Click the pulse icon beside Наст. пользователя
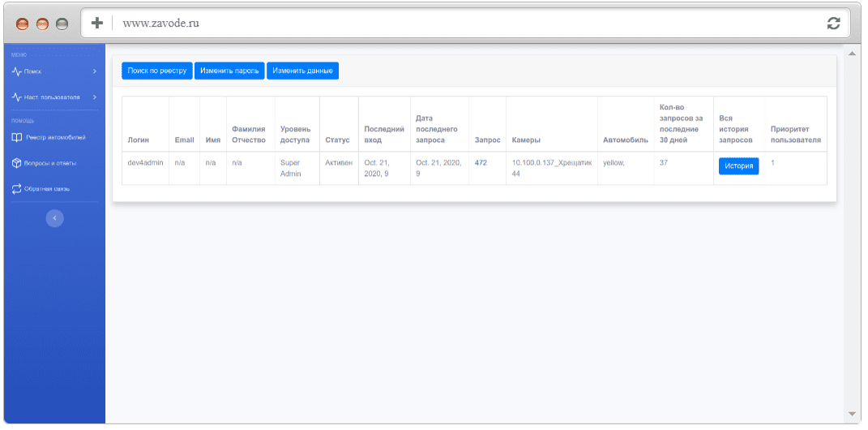 [x=16, y=97]
